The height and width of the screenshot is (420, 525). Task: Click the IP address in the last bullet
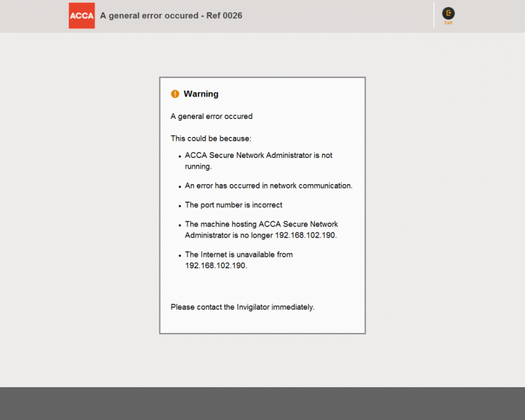216,266
